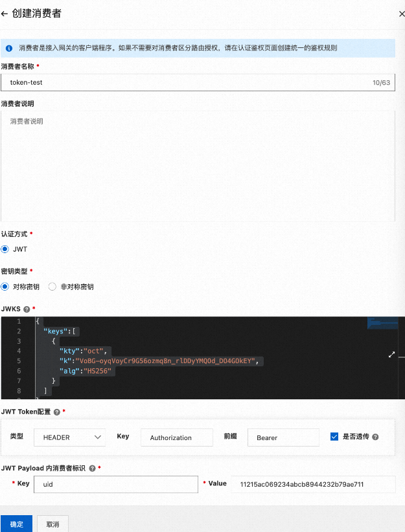This screenshot has height=532, width=405.
Task: Edit the payload Key field containing uid
Action: pyautogui.click(x=116, y=484)
